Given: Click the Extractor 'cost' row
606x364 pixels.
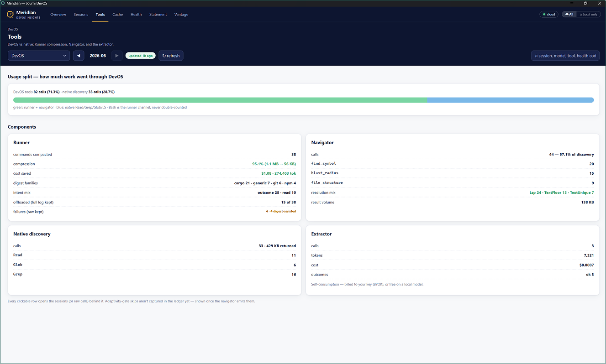Looking at the screenshot, I should pyautogui.click(x=453, y=265).
